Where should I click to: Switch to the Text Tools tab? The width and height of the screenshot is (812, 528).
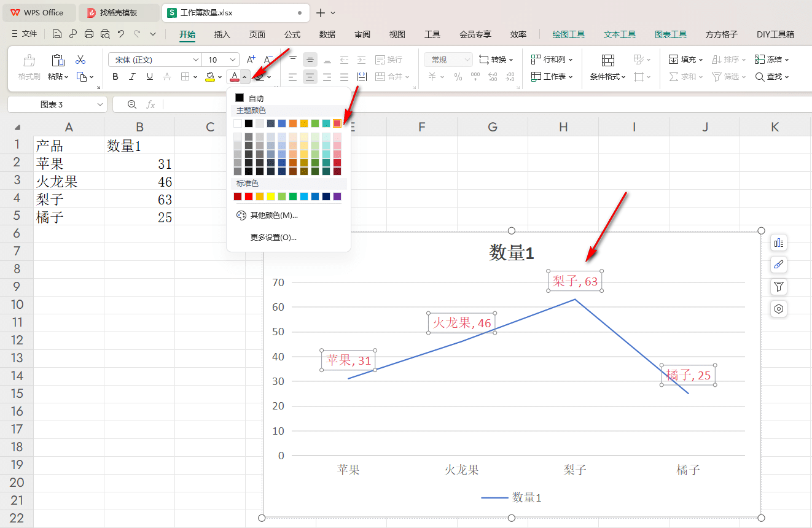coord(620,34)
